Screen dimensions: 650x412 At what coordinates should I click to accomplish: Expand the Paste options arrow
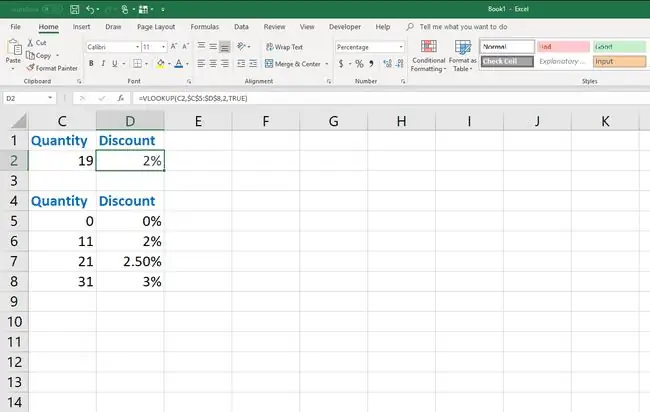[x=13, y=68]
